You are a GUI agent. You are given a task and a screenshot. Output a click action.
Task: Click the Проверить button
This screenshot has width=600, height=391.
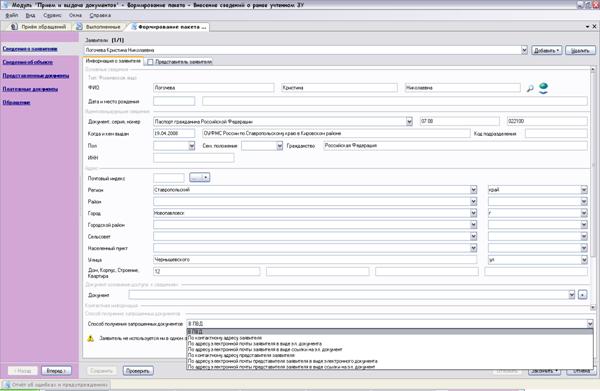pos(138,371)
